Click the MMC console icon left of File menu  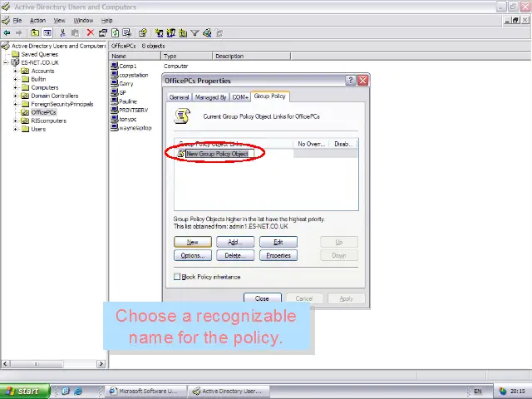point(6,20)
